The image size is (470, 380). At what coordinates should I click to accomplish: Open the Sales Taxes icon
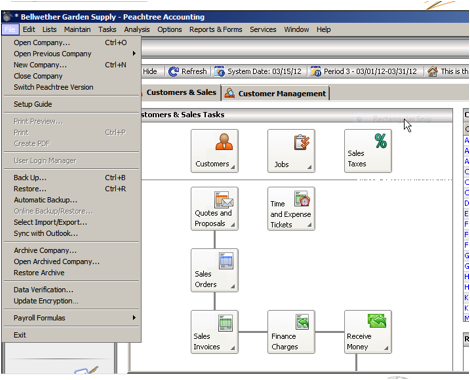tap(368, 151)
